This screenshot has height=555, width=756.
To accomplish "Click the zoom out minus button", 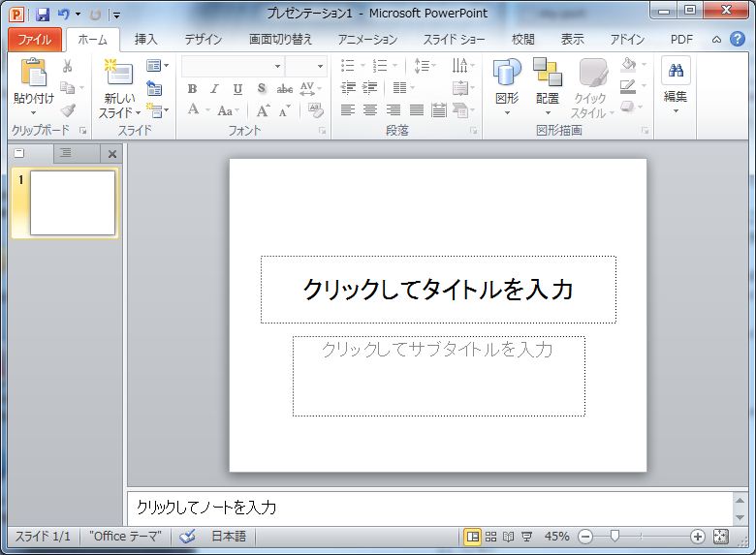I will [585, 537].
